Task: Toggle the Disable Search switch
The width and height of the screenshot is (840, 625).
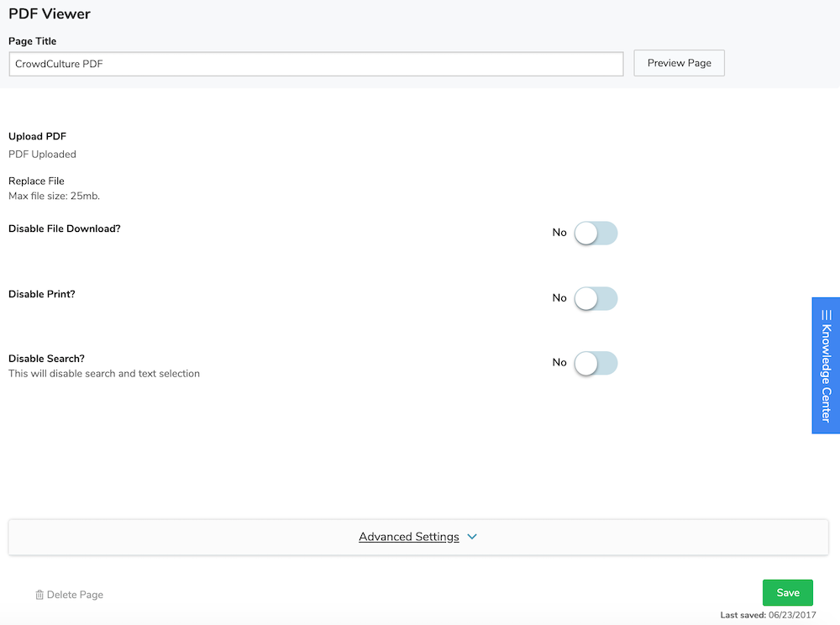Action: click(x=596, y=363)
